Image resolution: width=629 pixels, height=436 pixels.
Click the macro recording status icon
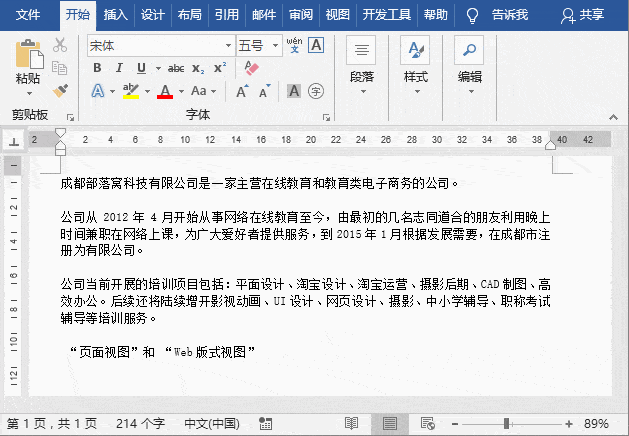pos(265,424)
